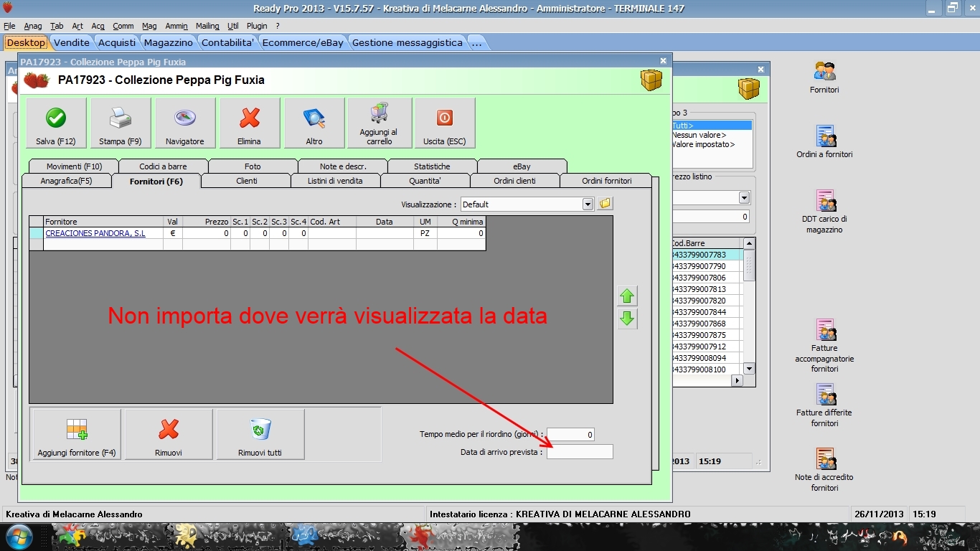
Task: Click the barcode list right scroll arrow
Action: pyautogui.click(x=737, y=381)
